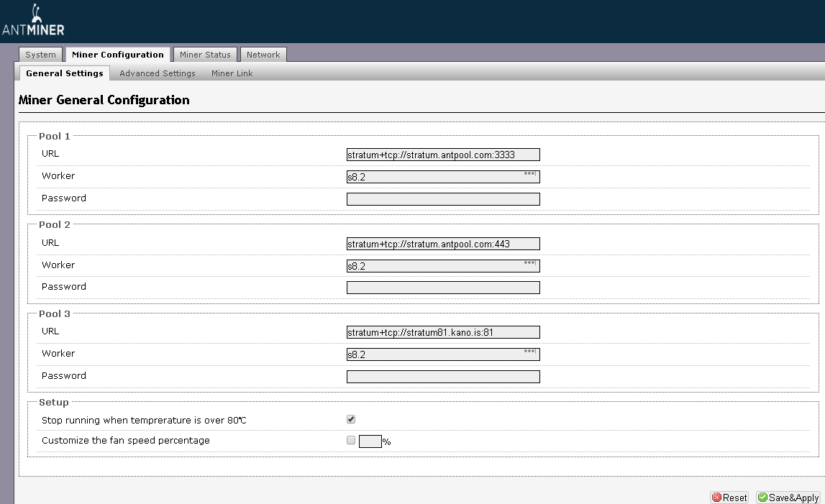Click the Pool 3 section label
The width and height of the screenshot is (825, 504).
[54, 313]
